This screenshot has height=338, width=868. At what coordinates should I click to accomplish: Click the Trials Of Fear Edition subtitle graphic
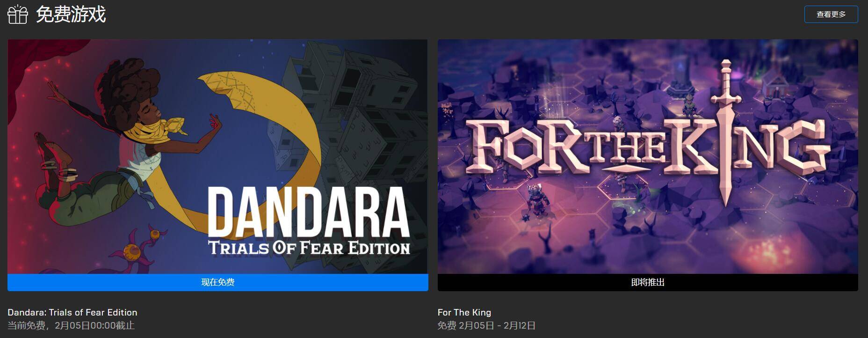pyautogui.click(x=309, y=247)
